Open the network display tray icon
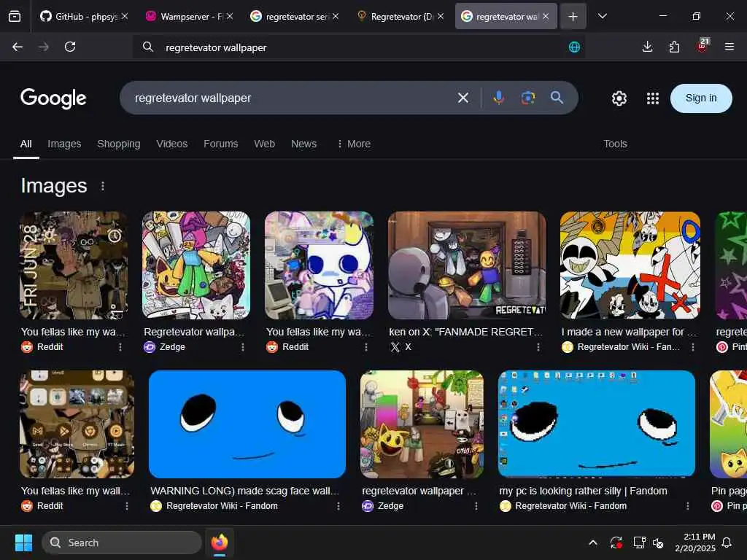 (x=639, y=542)
